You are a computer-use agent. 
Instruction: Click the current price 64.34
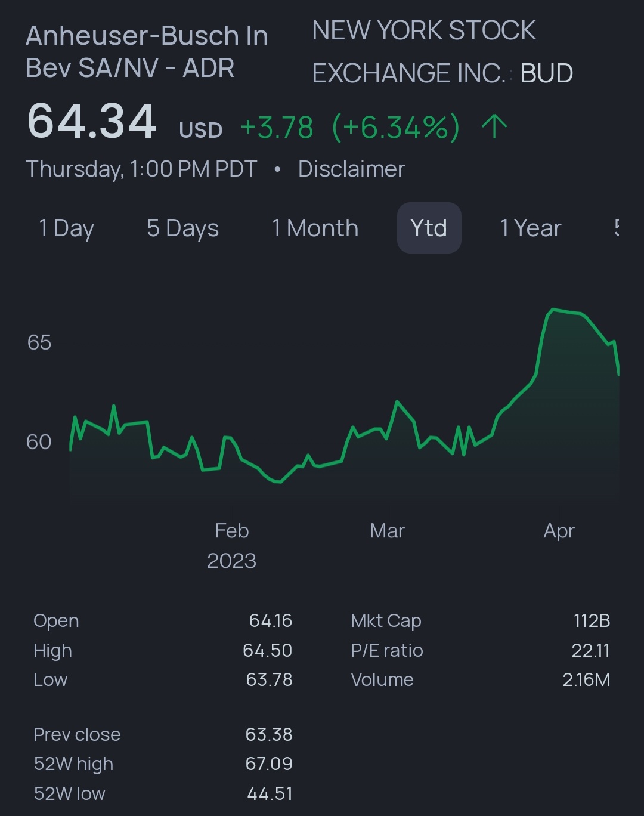[92, 122]
